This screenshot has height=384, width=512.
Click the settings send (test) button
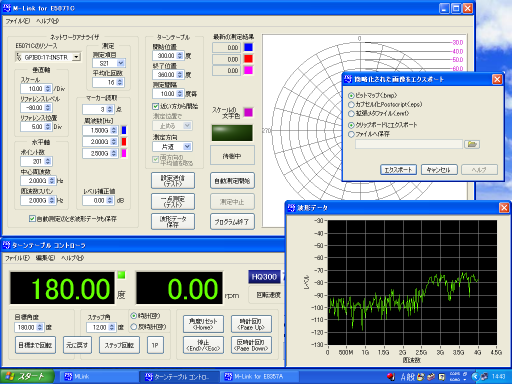[x=173, y=181]
